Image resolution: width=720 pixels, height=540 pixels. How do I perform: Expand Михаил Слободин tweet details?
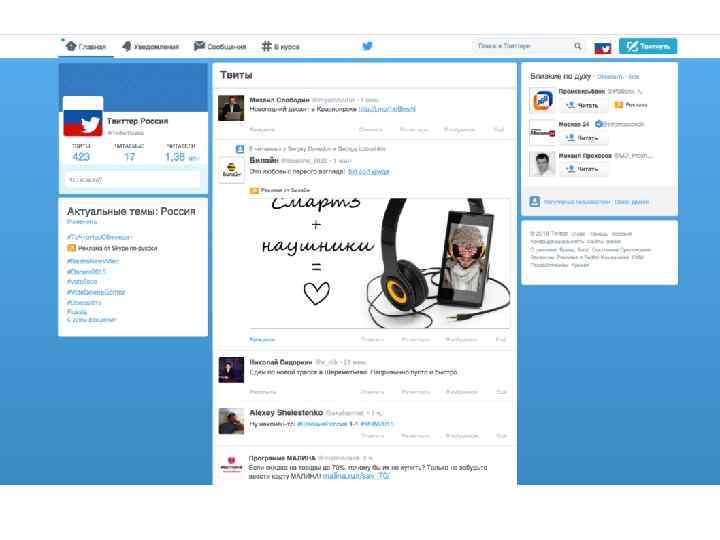(x=262, y=129)
